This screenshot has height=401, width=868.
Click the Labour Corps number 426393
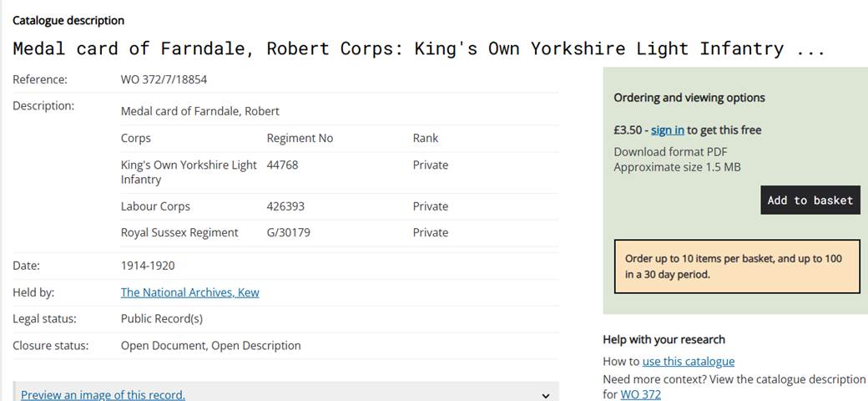(x=285, y=206)
